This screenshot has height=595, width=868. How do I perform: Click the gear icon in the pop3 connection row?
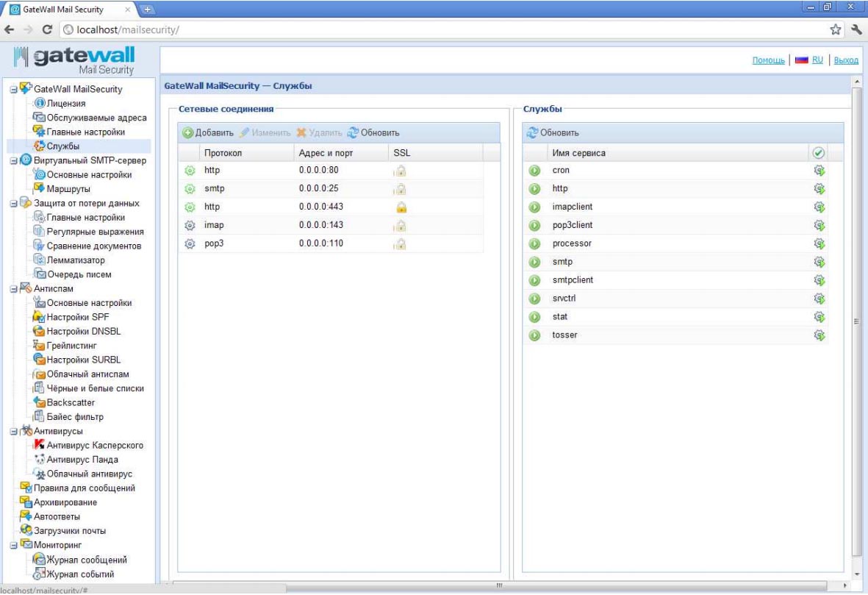[190, 243]
